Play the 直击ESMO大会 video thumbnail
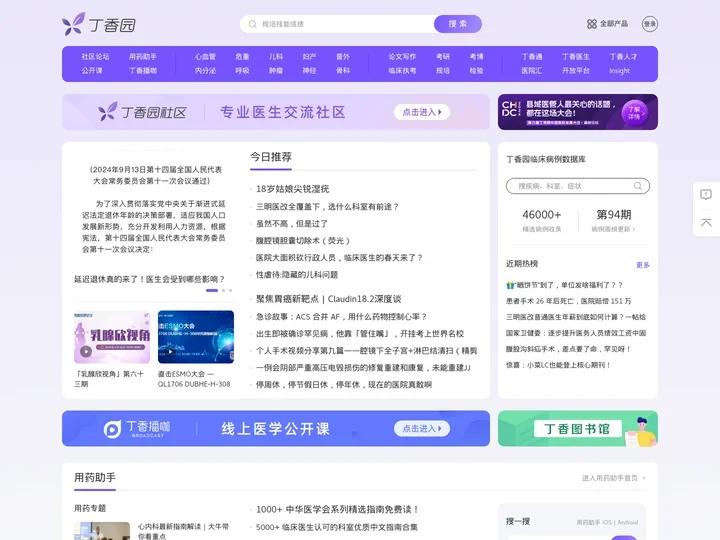 tap(196, 337)
